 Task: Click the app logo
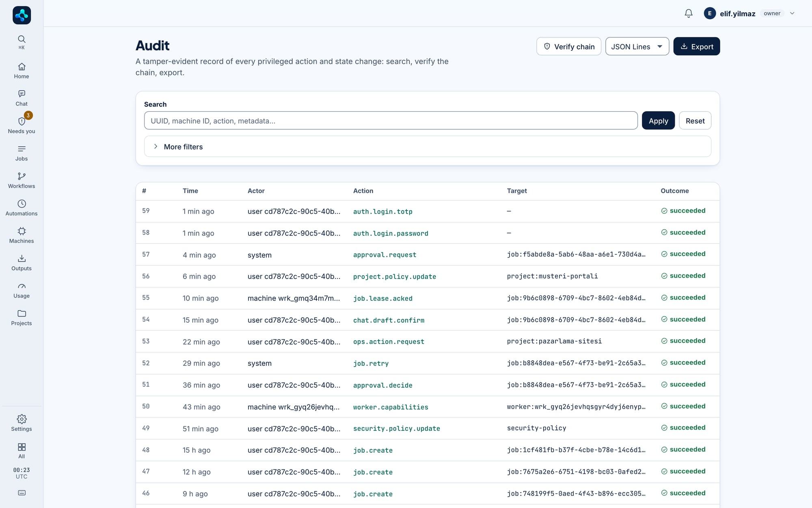(22, 15)
